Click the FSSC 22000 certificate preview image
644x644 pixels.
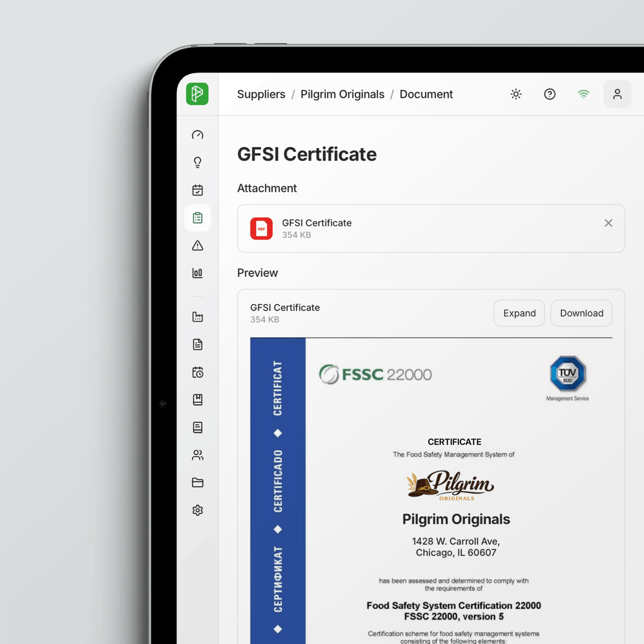pos(431,491)
